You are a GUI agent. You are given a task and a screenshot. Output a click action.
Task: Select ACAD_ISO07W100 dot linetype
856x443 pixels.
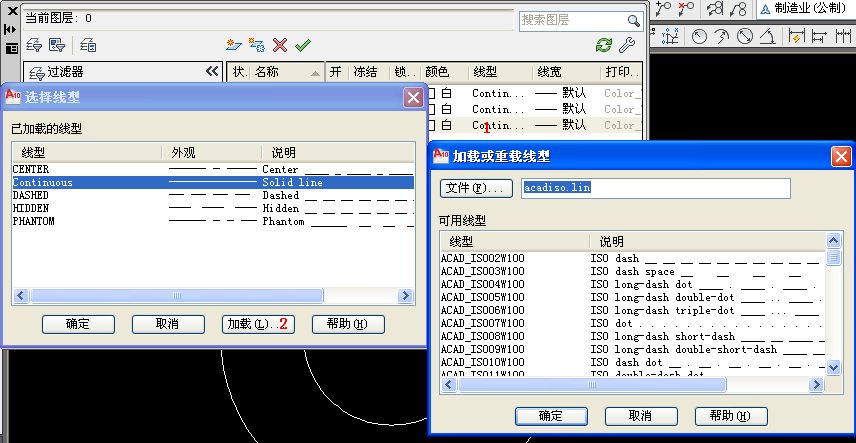coord(632,323)
